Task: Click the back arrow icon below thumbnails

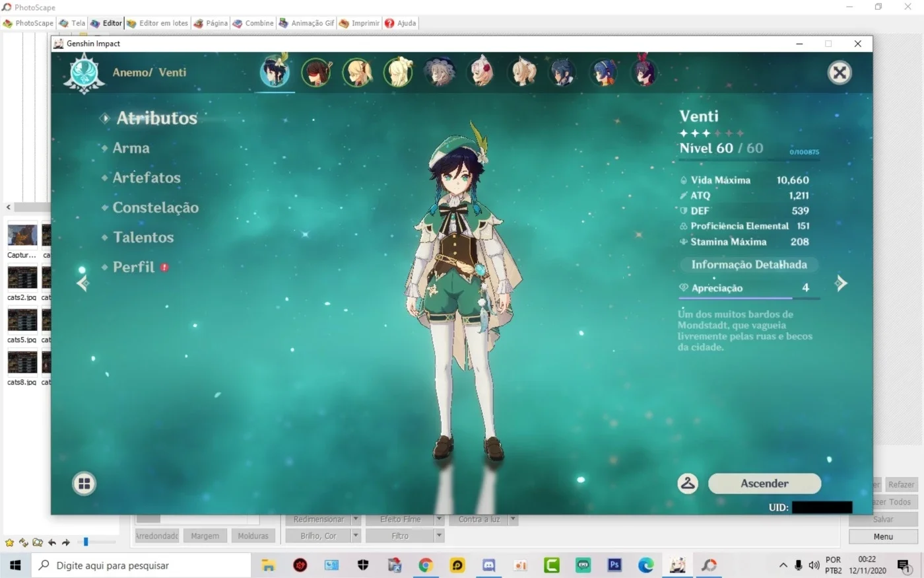Action: pos(51,542)
